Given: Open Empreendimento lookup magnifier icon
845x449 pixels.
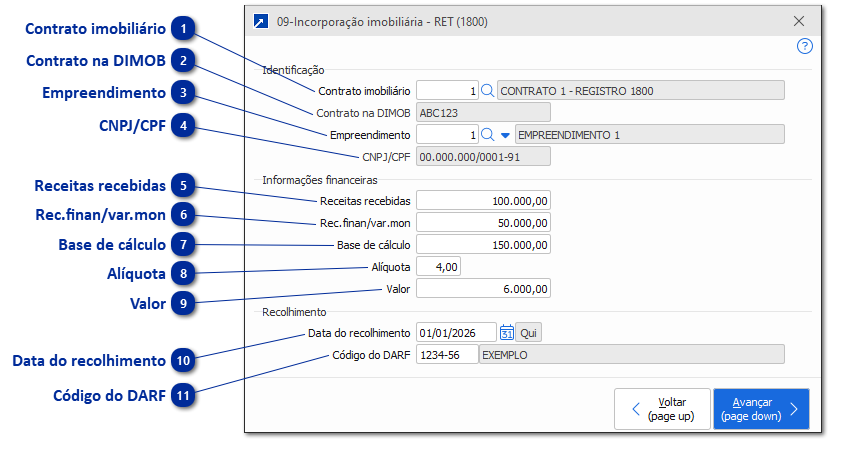Looking at the screenshot, I should pos(487,135).
